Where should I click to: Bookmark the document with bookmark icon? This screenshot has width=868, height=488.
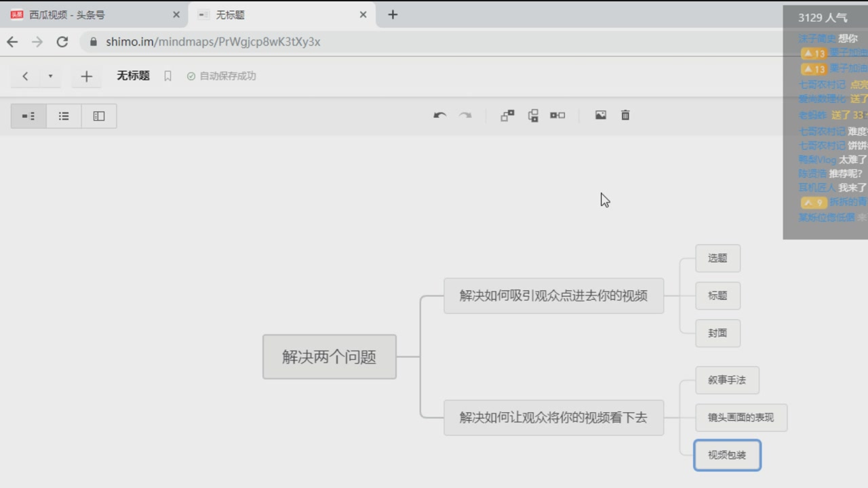click(x=167, y=76)
